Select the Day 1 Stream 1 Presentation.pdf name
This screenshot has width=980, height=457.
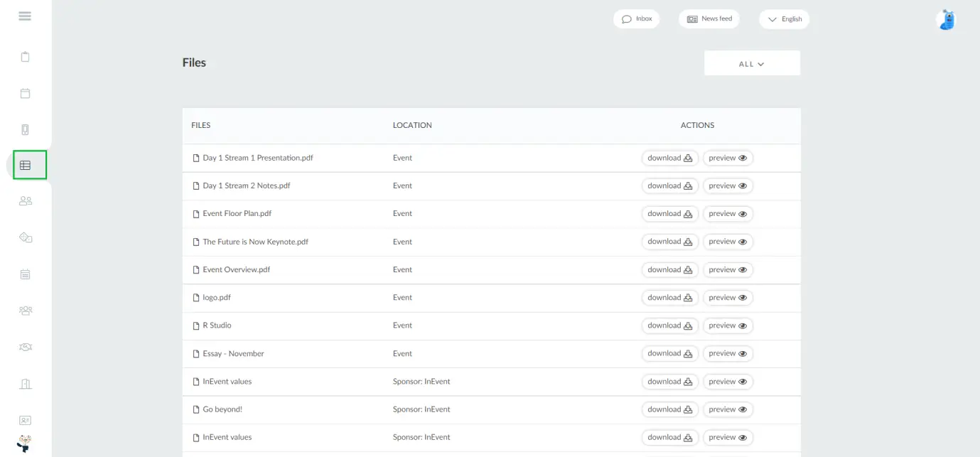258,158
